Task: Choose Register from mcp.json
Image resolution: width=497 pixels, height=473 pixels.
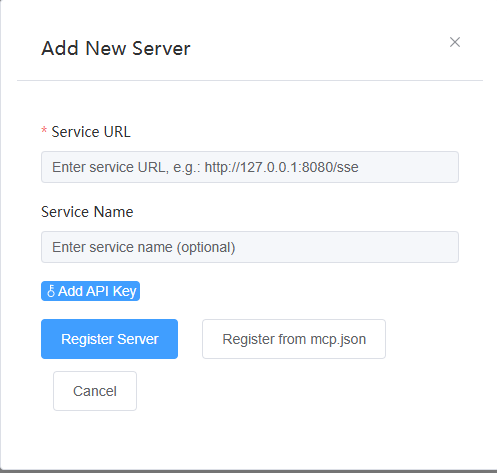Action: tap(294, 339)
